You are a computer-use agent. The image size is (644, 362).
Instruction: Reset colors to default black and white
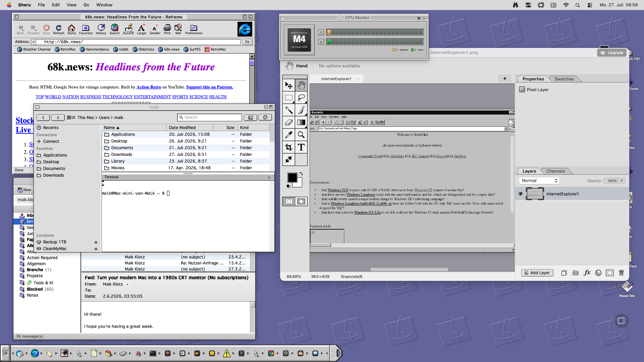pyautogui.click(x=288, y=186)
